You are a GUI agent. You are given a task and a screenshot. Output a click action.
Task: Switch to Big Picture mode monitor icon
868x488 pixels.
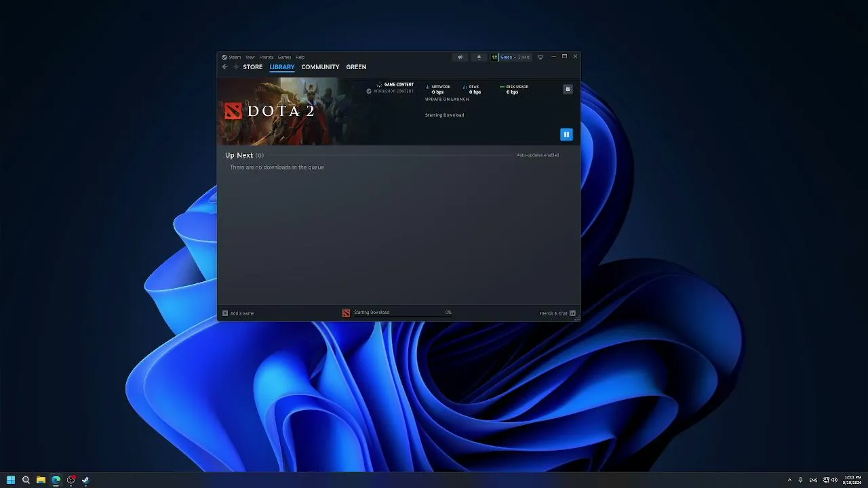coord(540,57)
